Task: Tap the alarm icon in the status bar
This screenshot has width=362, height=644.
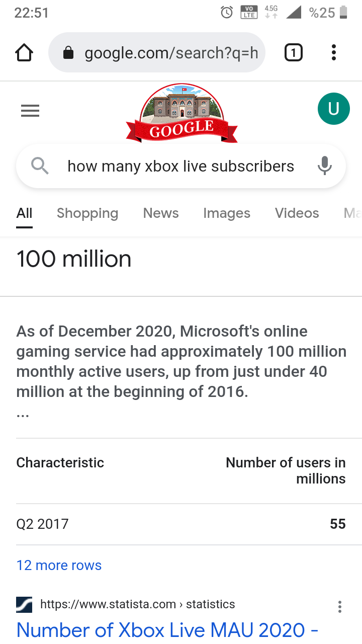Action: coord(227,12)
